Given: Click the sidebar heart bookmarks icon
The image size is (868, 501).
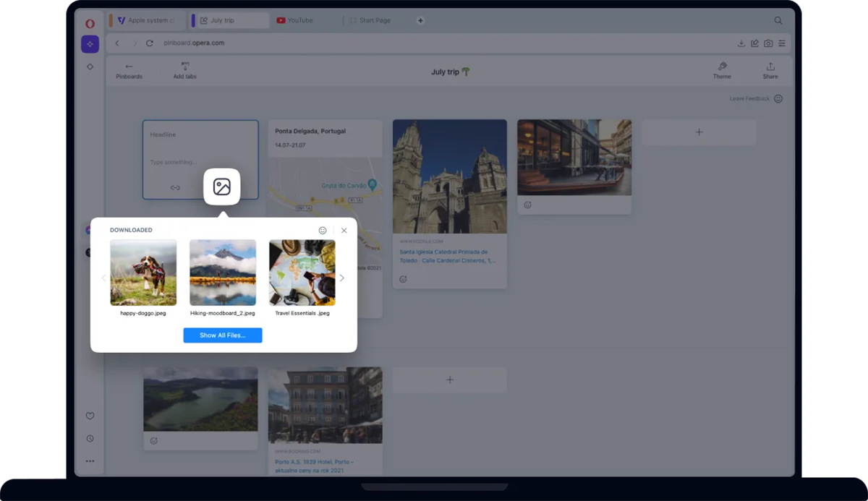Looking at the screenshot, I should [x=90, y=416].
